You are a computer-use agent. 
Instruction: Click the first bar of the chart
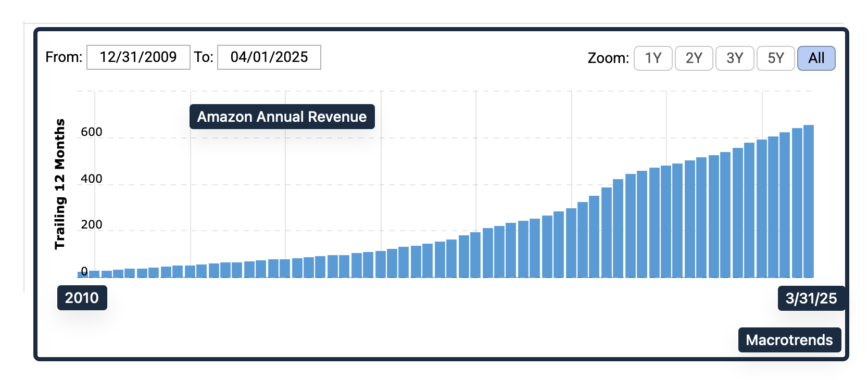click(x=82, y=274)
